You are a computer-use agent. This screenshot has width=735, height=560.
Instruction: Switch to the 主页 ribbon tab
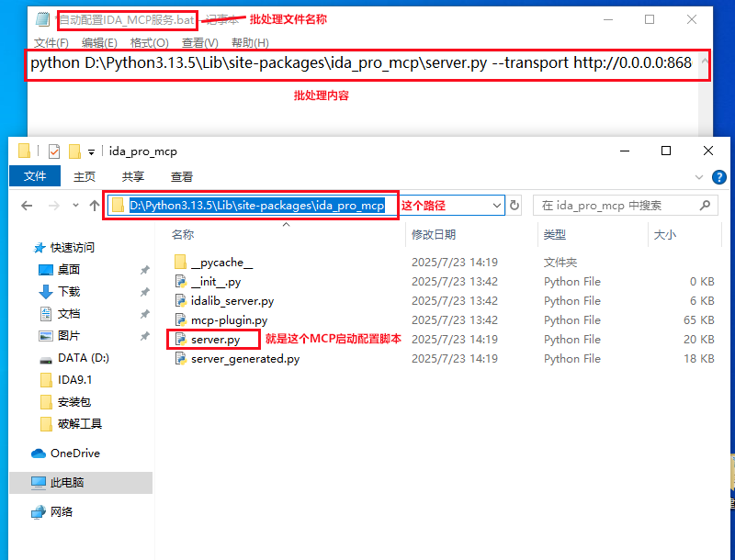(85, 176)
